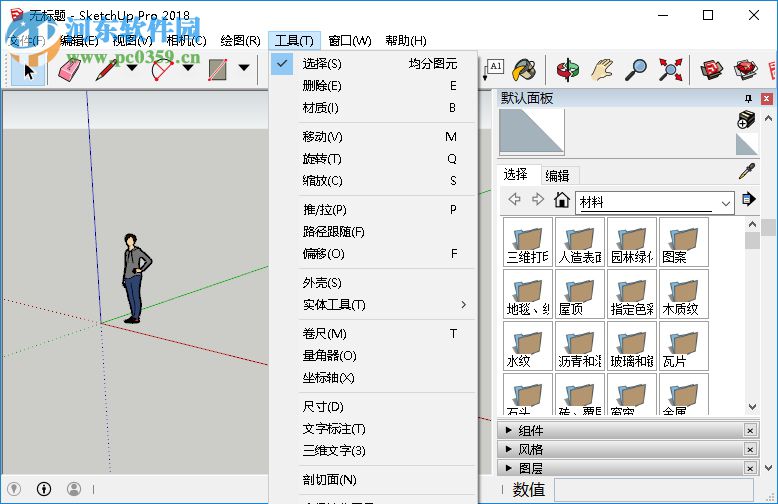Choose 偏移(O) menu entry
The width and height of the screenshot is (778, 504).
[x=373, y=253]
